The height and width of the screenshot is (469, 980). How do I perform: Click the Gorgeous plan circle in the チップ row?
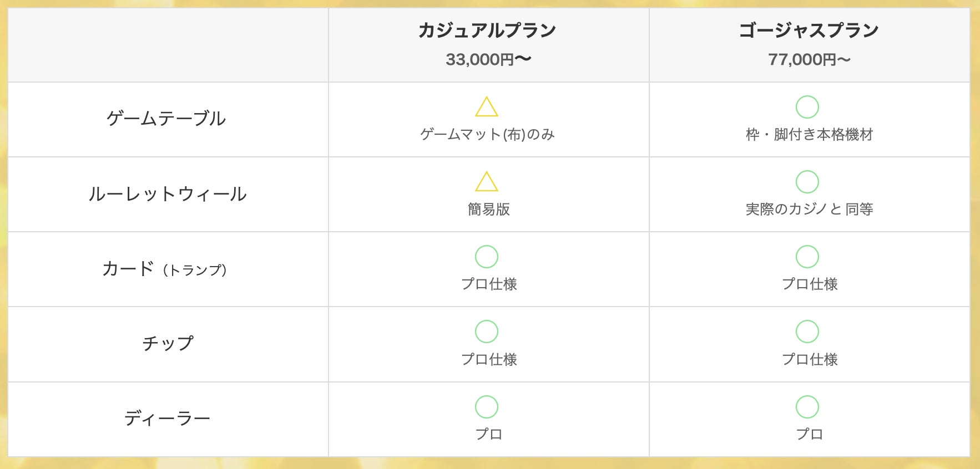pyautogui.click(x=807, y=332)
